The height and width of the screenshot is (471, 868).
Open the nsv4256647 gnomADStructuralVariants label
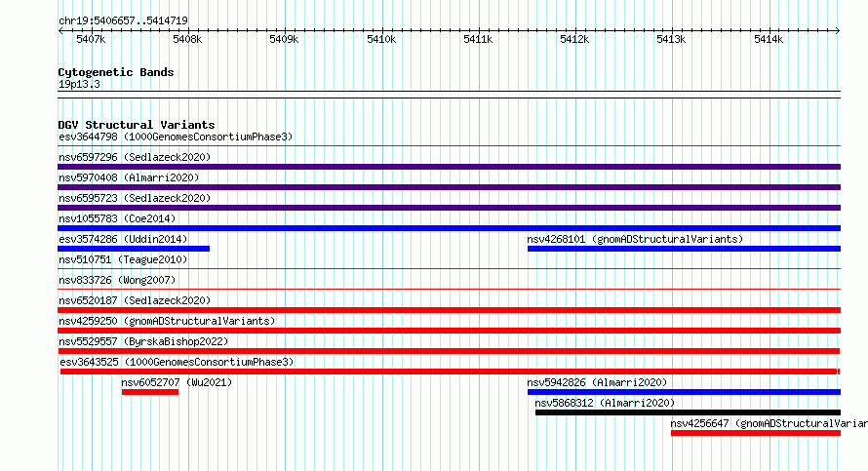pyautogui.click(x=769, y=423)
